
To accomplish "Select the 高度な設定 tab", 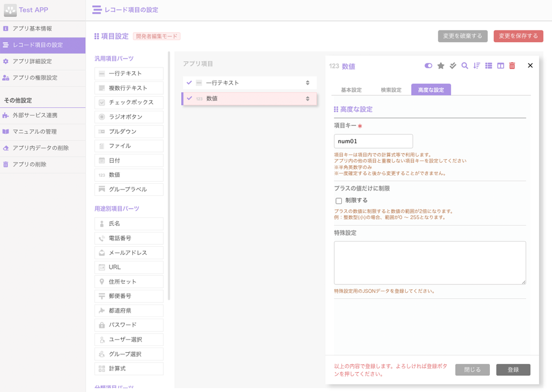I will 431,90.
